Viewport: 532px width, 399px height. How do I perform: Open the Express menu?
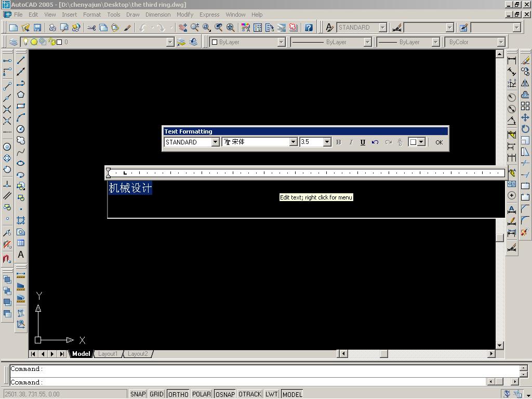point(209,15)
